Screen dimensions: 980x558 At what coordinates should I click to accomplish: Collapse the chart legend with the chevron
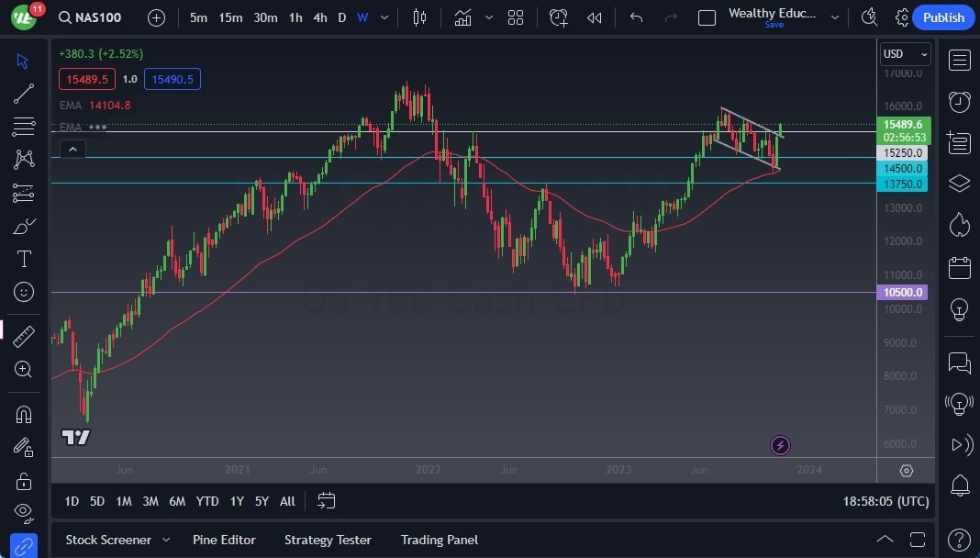(72, 149)
